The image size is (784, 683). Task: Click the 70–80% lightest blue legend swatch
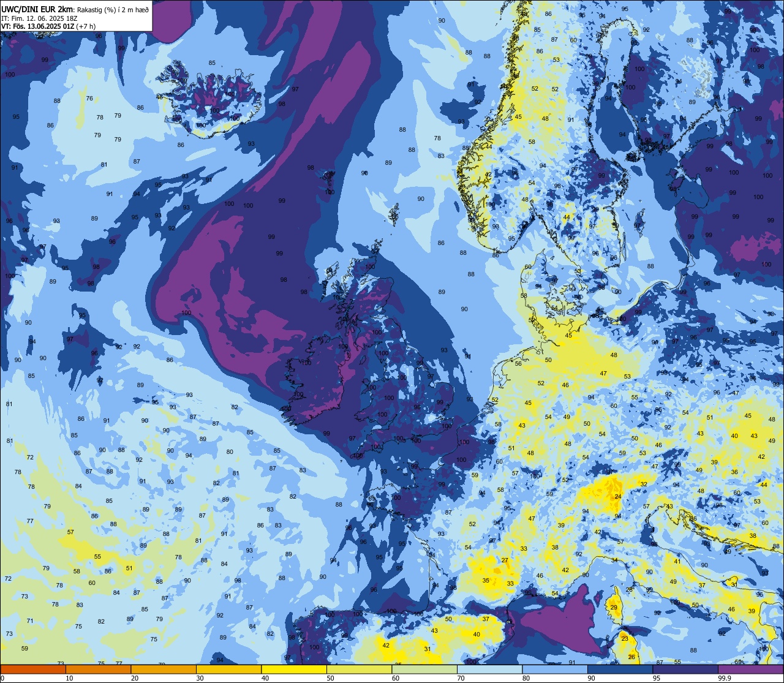(x=489, y=669)
